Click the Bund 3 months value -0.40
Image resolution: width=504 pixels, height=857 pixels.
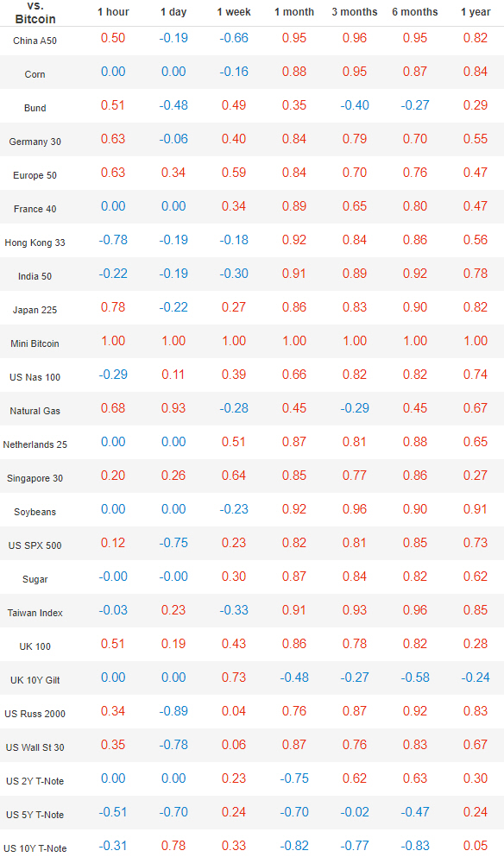pos(355,105)
